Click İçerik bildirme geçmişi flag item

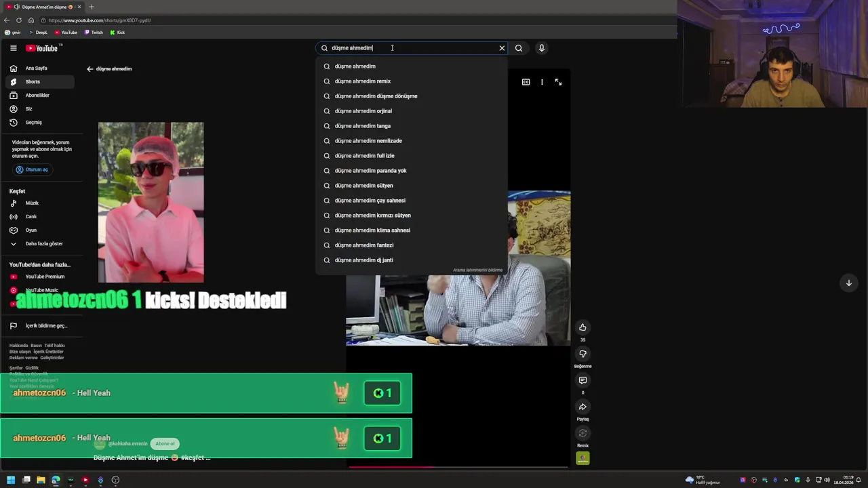pyautogui.click(x=41, y=326)
